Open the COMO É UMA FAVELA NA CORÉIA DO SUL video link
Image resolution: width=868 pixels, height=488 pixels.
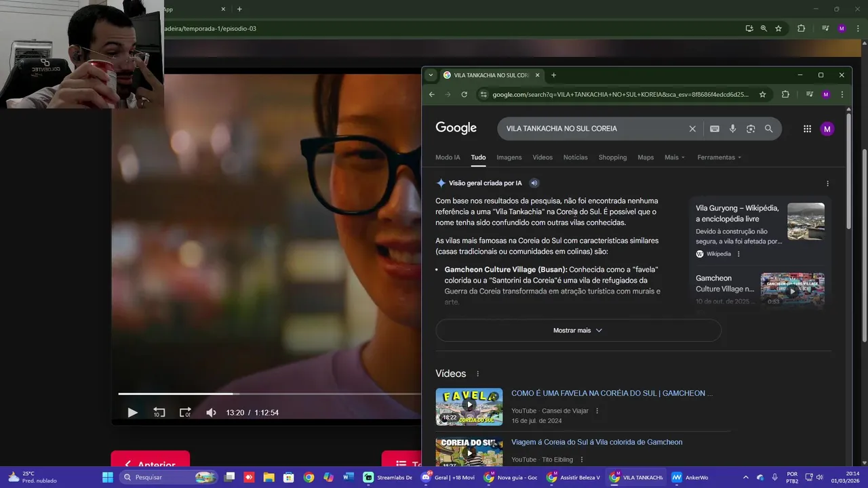612,393
